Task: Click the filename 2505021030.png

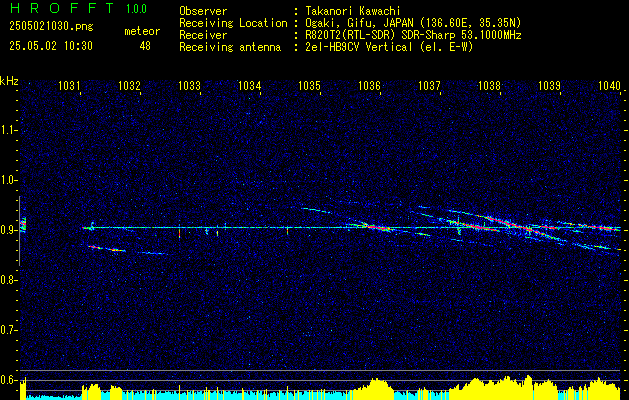Action: [51, 27]
